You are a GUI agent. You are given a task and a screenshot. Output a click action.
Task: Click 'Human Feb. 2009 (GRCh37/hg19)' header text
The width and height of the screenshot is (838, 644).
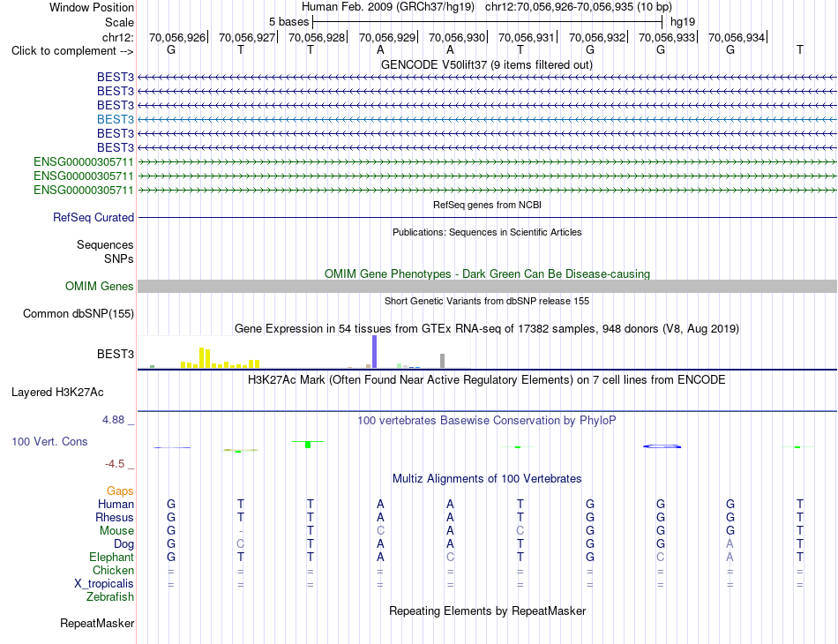pos(388,7)
